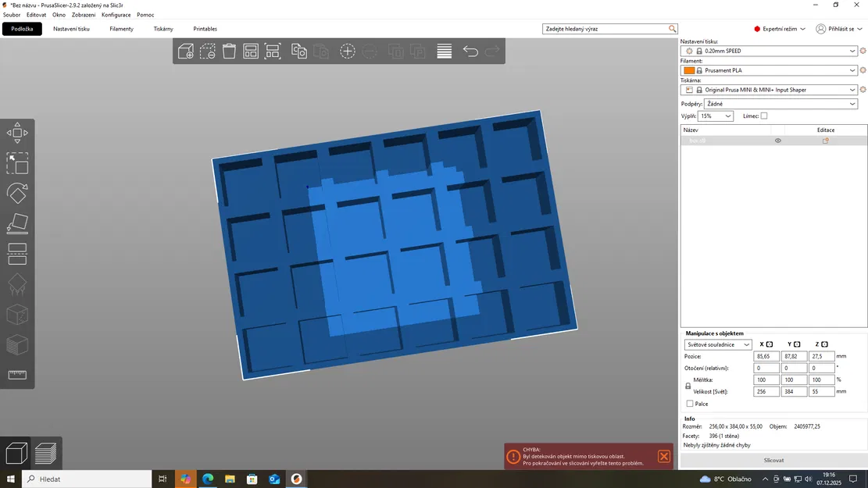Screen dimensions: 868x488
Task: Open the Prusament PLA filament dropdown
Action: (x=769, y=70)
